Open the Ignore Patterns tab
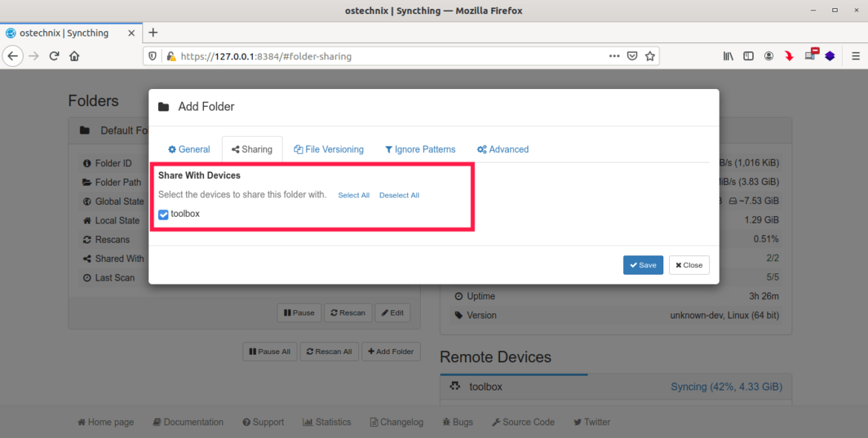 [420, 149]
